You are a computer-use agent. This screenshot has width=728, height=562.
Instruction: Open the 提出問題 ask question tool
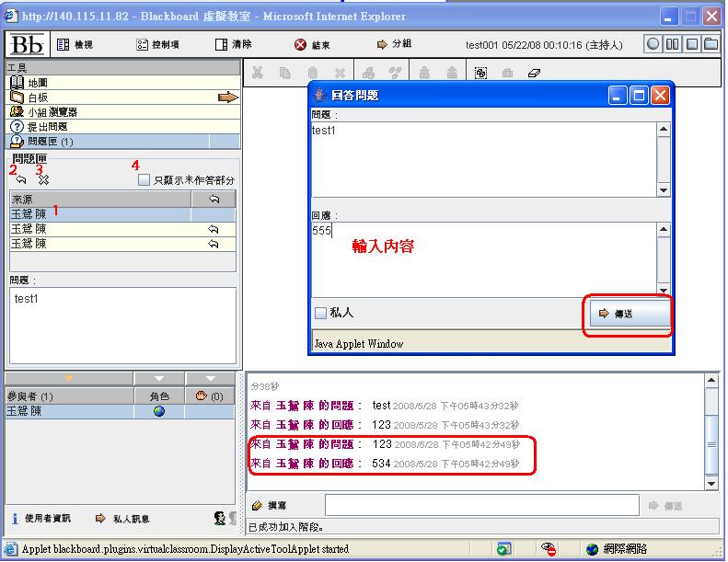[46, 127]
